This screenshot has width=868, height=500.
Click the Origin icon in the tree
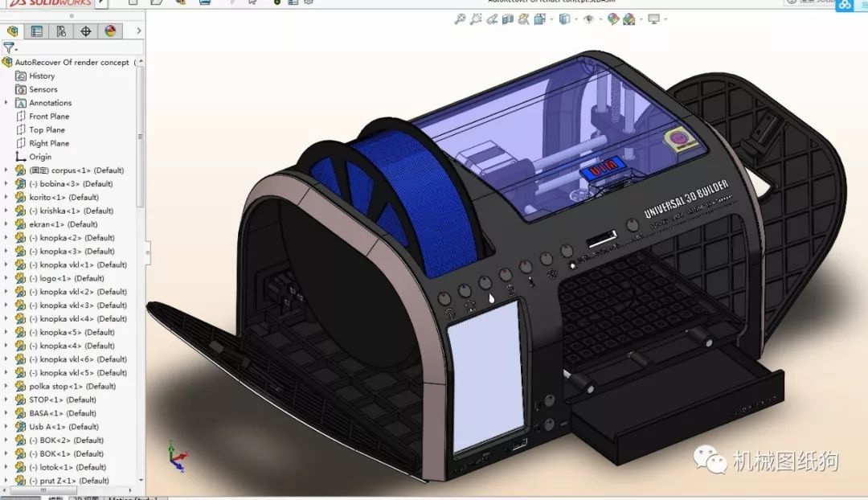point(21,157)
